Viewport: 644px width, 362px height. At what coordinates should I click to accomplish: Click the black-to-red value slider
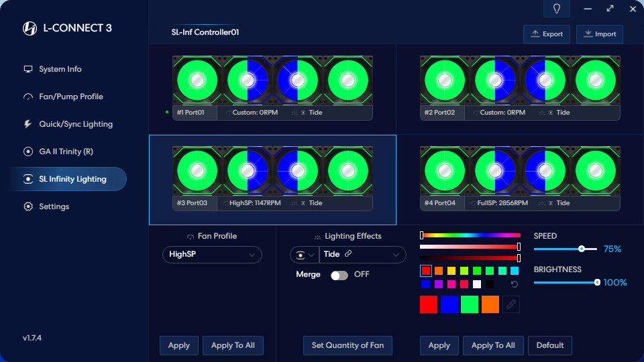[x=470, y=257]
